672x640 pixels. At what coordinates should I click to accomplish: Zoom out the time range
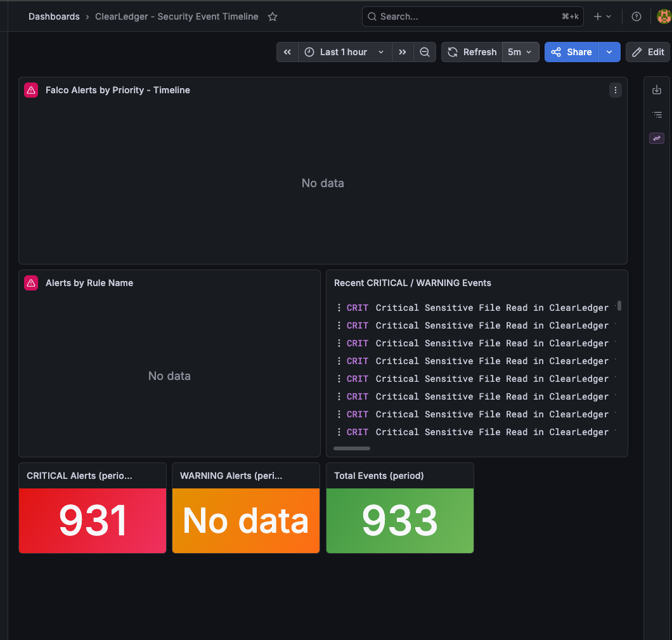point(425,52)
